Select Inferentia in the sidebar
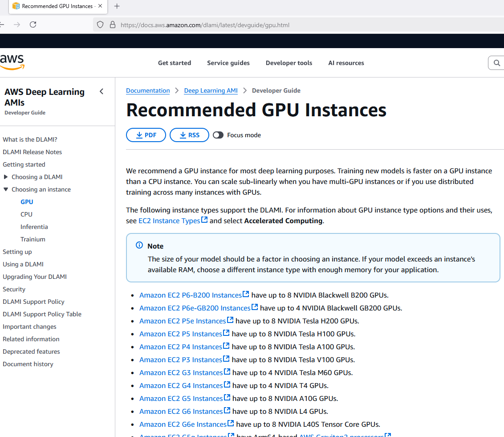This screenshot has width=504, height=437. [x=34, y=227]
